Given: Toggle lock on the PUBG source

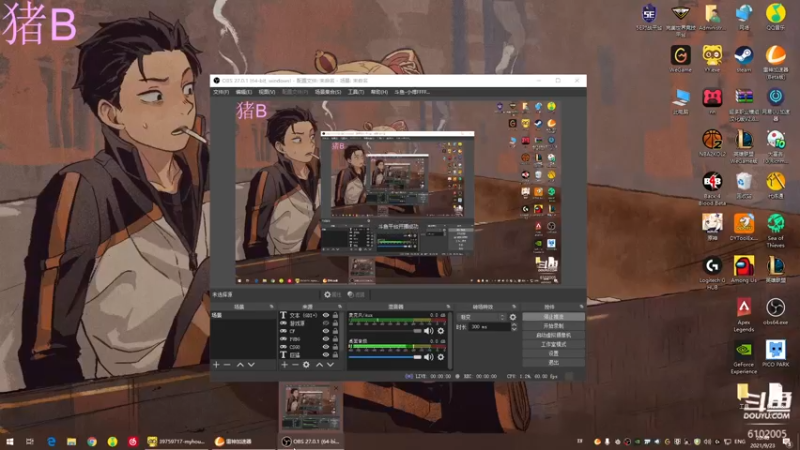Looking at the screenshot, I should pos(335,339).
